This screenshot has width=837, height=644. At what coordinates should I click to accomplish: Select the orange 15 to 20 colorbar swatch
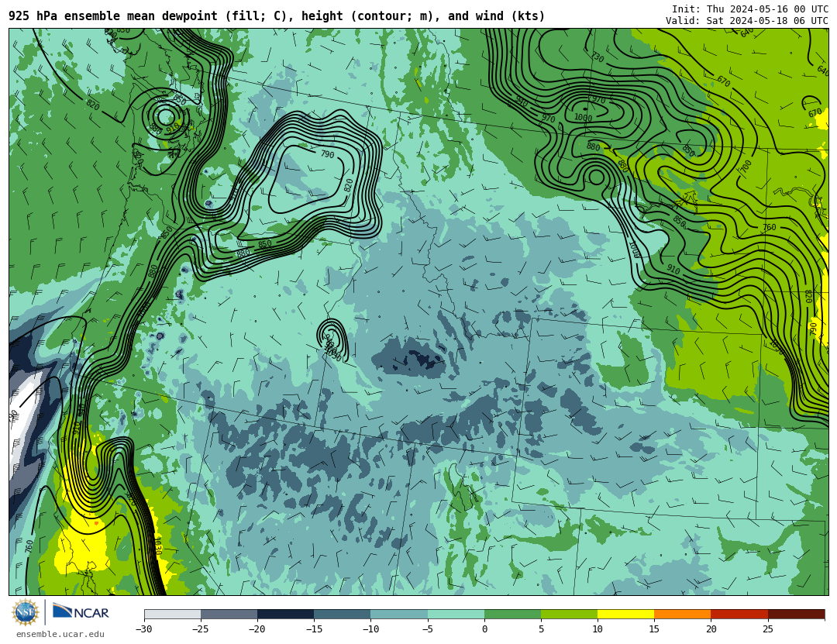pyautogui.click(x=683, y=614)
